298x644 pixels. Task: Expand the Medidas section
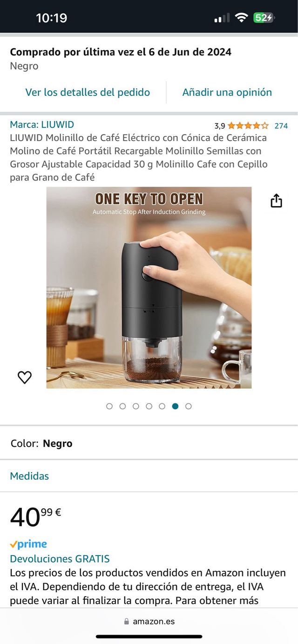tap(149, 476)
